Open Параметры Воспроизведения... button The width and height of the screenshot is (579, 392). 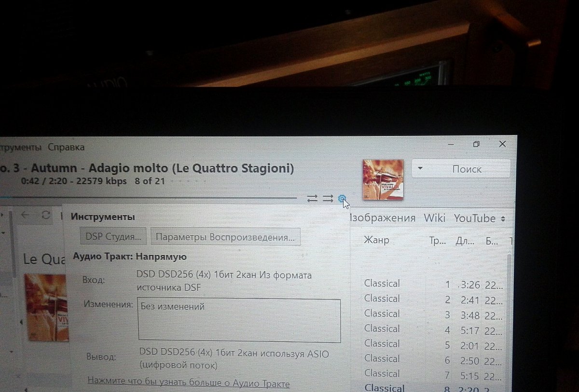(225, 237)
